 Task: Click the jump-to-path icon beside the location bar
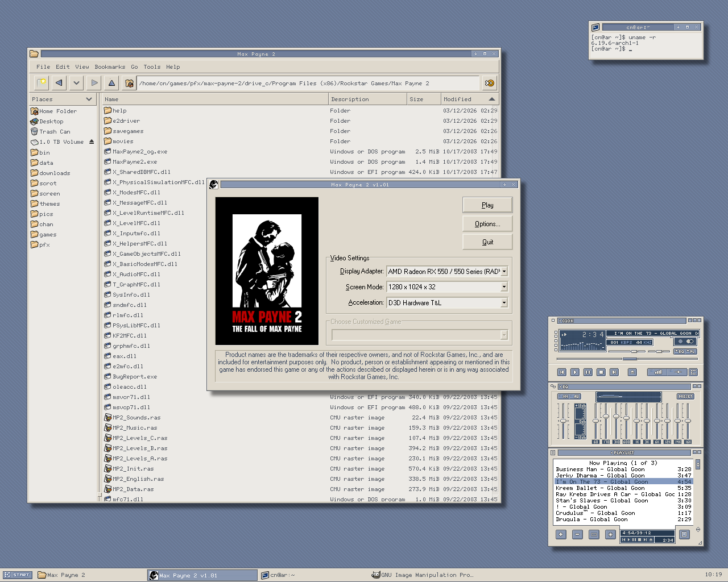tap(489, 83)
